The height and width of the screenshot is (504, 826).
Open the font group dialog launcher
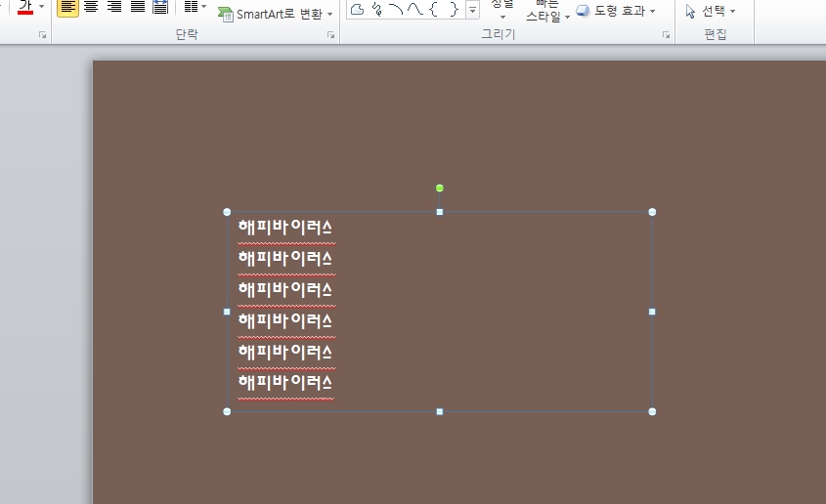(x=43, y=35)
